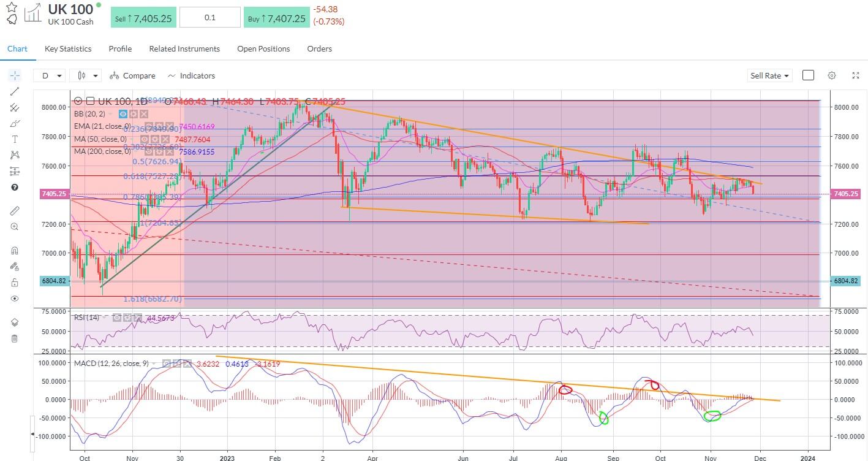Pick the brush drawing tool
The width and height of the screenshot is (868, 461).
point(15,123)
